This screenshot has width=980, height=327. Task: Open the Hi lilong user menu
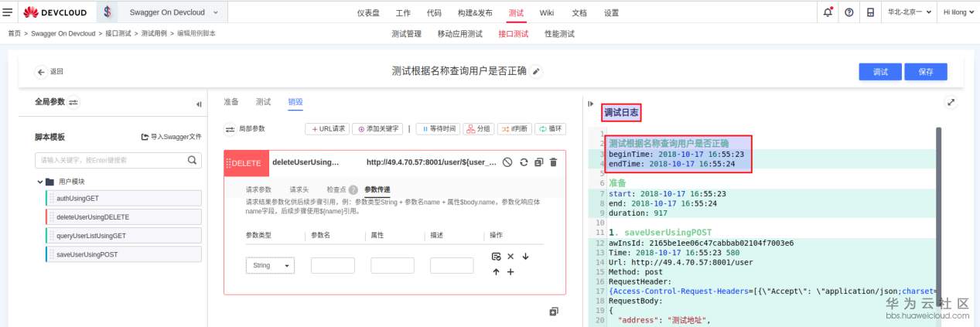click(x=958, y=12)
